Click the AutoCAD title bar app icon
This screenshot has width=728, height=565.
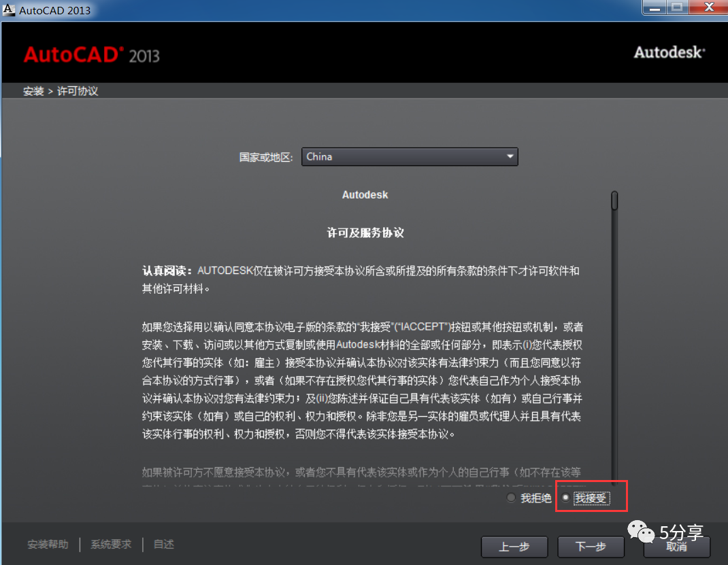[x=8, y=10]
